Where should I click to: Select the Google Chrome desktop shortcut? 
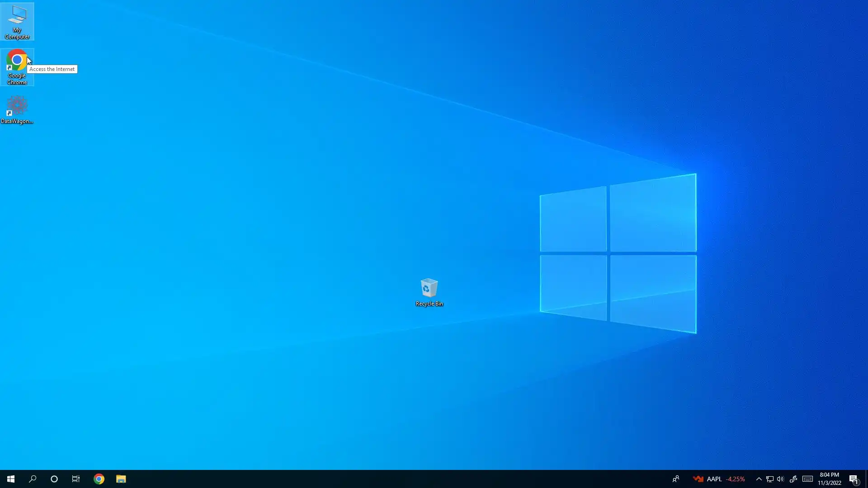(17, 66)
